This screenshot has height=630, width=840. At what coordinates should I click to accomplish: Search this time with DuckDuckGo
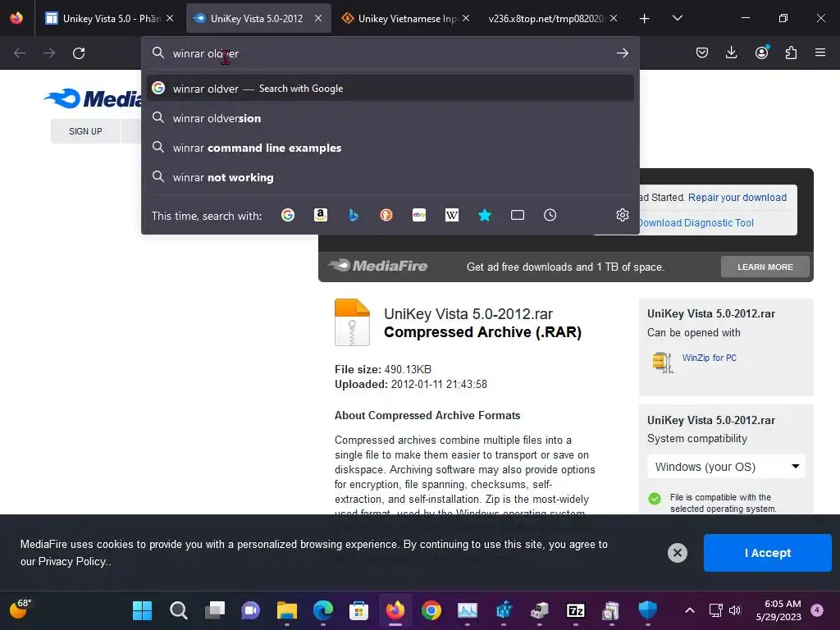[x=386, y=216]
